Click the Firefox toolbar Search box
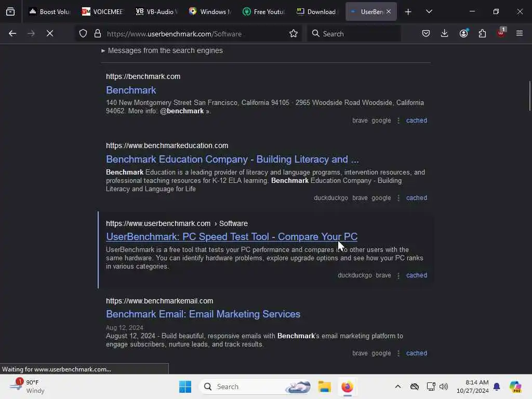The height and width of the screenshot is (399, 532). pos(354,34)
